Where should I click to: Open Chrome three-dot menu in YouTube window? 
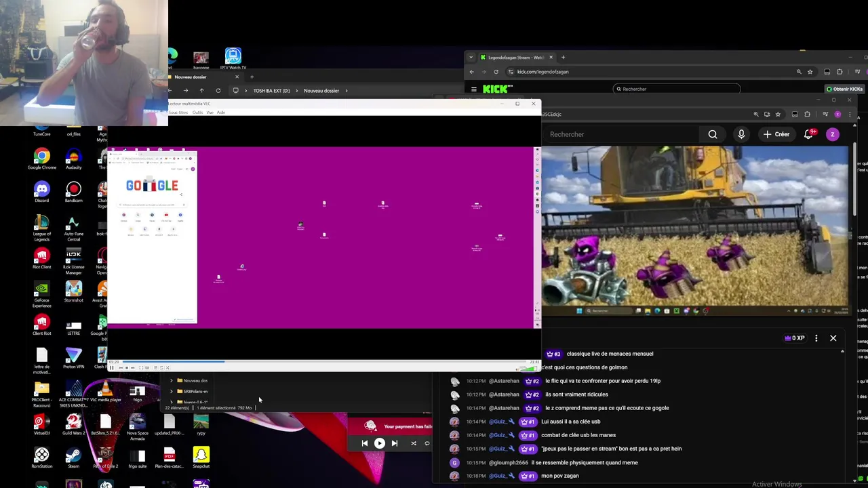[850, 115]
